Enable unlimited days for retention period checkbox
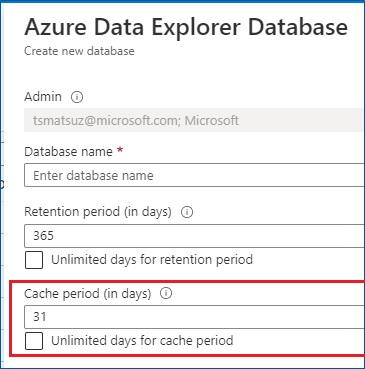This screenshot has height=369, width=365. [34, 260]
